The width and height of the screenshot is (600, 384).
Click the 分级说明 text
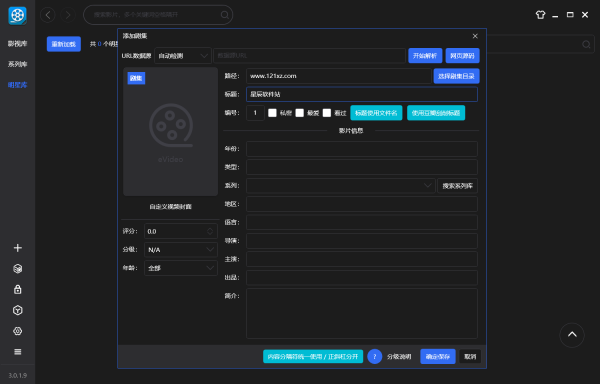[x=399, y=356]
